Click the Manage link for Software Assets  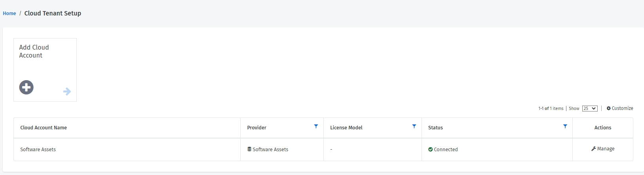[606, 149]
